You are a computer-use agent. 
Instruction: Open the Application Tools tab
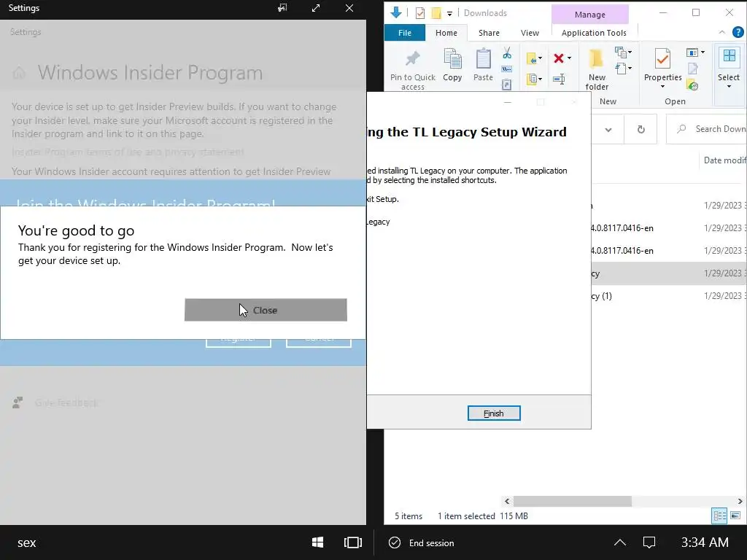pyautogui.click(x=594, y=33)
